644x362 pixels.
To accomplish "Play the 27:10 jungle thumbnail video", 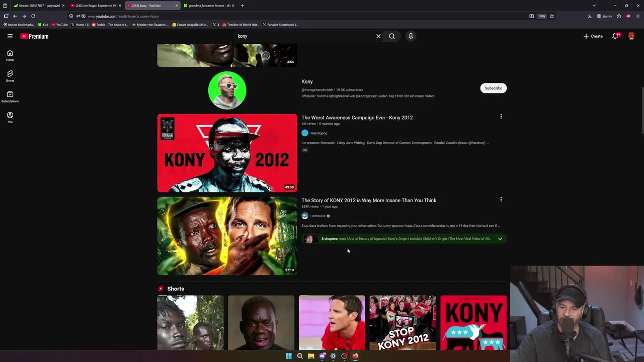I will coord(227,236).
